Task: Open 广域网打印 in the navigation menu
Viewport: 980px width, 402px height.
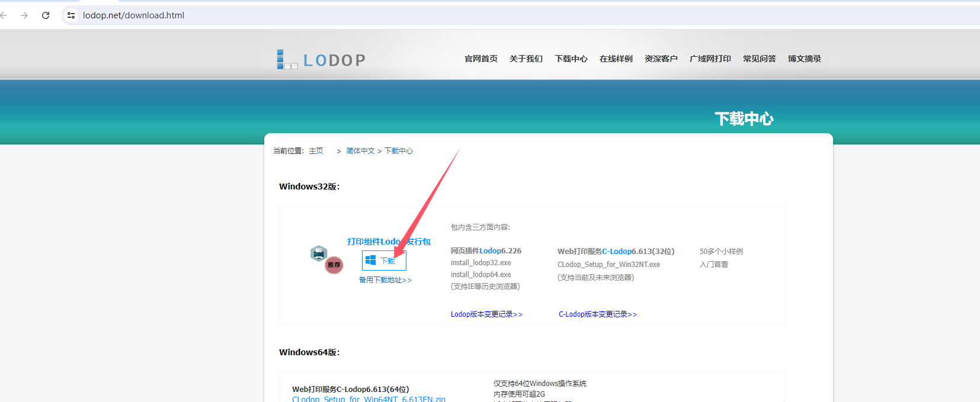Action: point(710,59)
